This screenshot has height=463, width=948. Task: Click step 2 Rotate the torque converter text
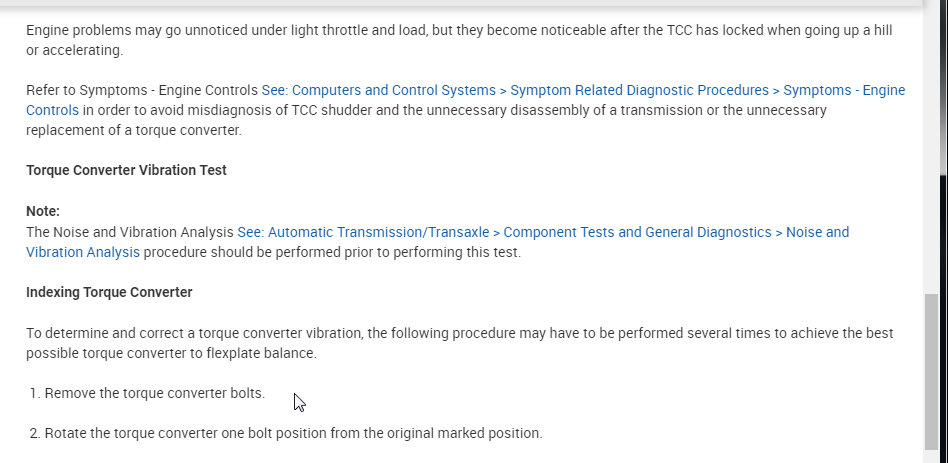click(x=293, y=433)
